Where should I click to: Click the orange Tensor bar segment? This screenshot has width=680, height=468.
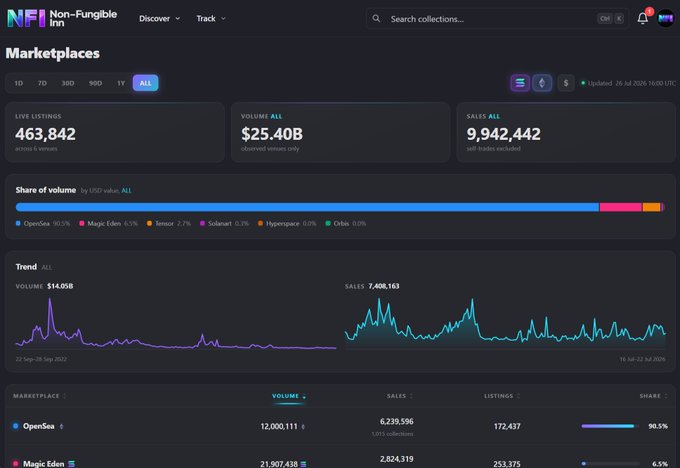tap(651, 207)
